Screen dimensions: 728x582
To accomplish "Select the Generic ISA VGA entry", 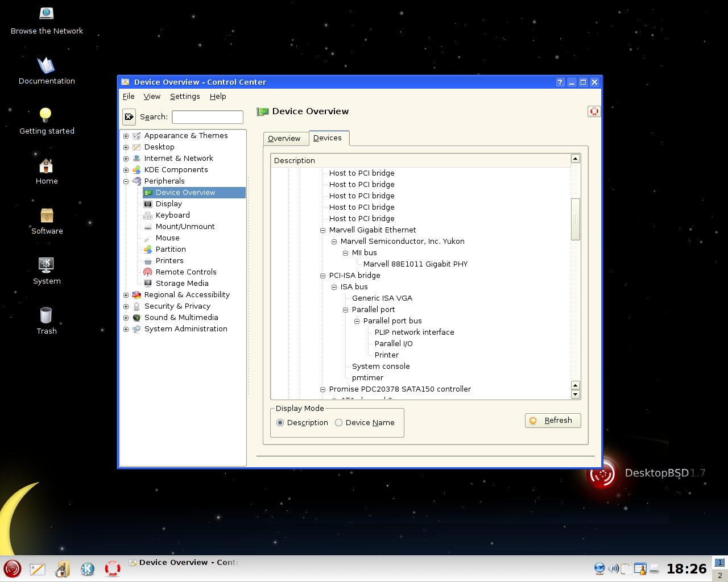I will [382, 298].
